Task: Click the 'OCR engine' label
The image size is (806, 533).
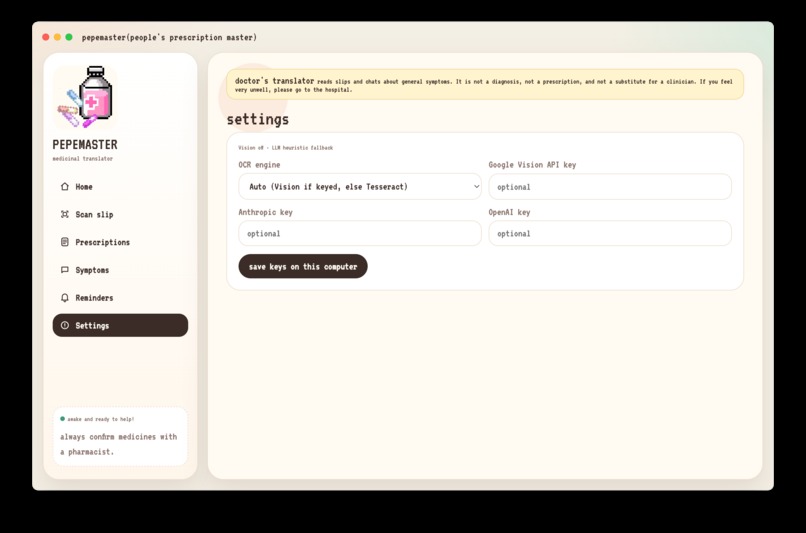Action: (x=259, y=165)
